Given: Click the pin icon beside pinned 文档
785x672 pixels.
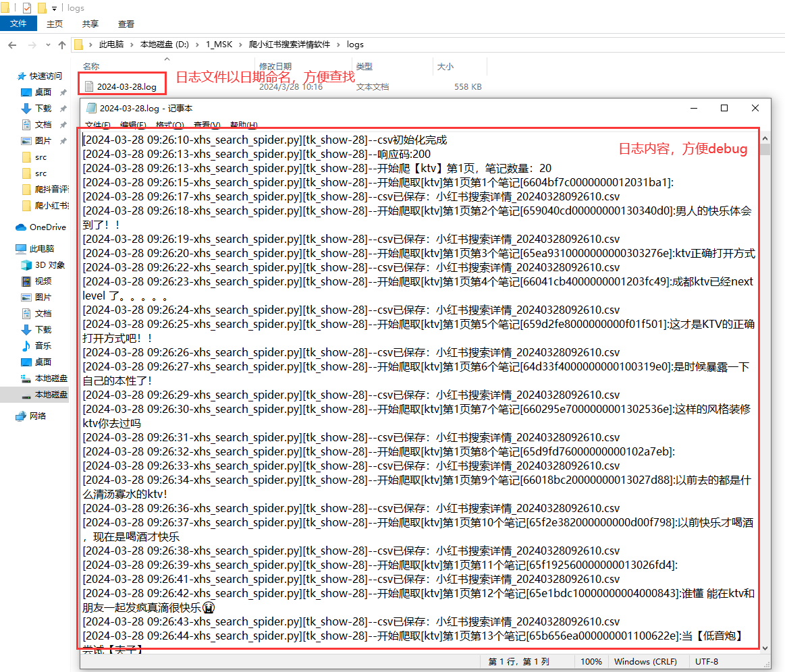Looking at the screenshot, I should (63, 125).
